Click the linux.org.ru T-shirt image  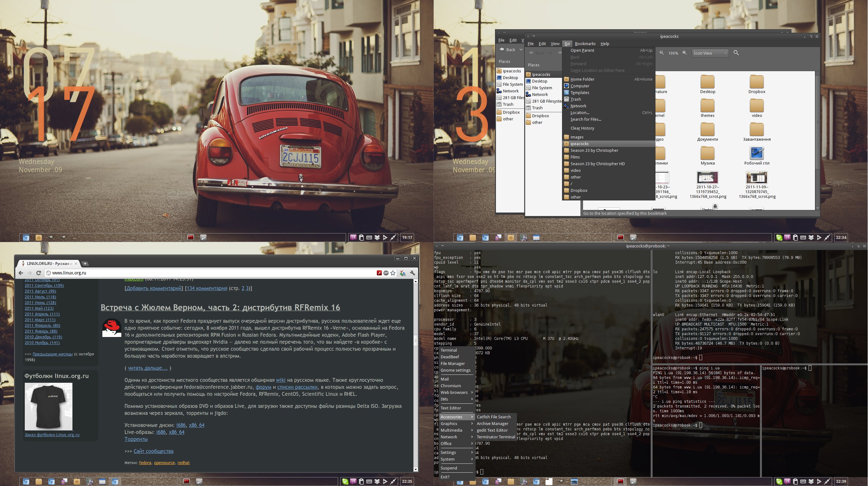[49, 407]
